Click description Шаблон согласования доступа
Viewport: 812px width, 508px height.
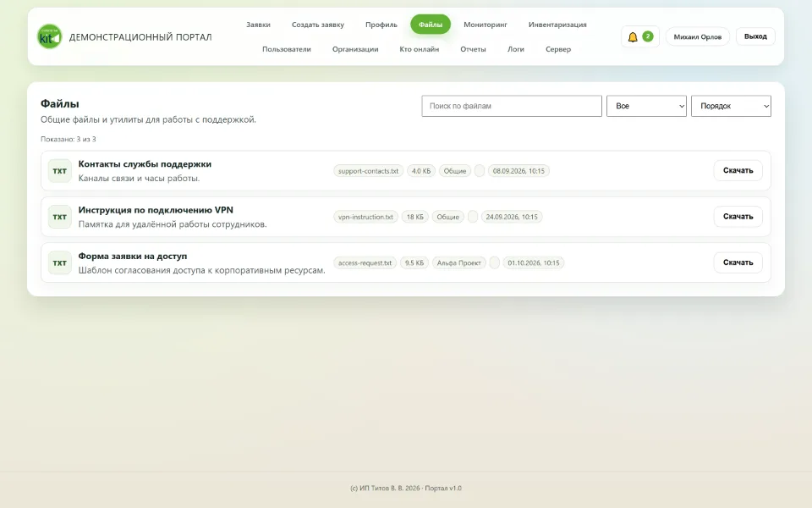(201, 271)
